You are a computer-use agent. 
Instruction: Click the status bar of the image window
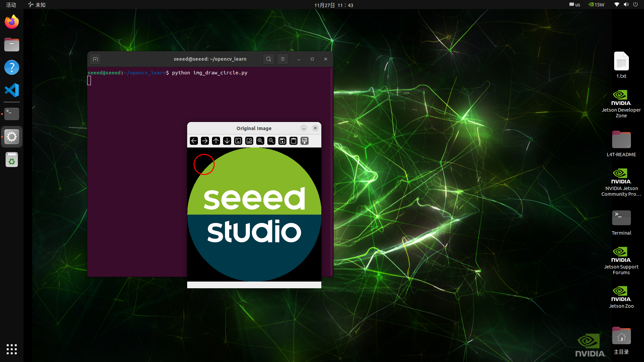point(254,285)
